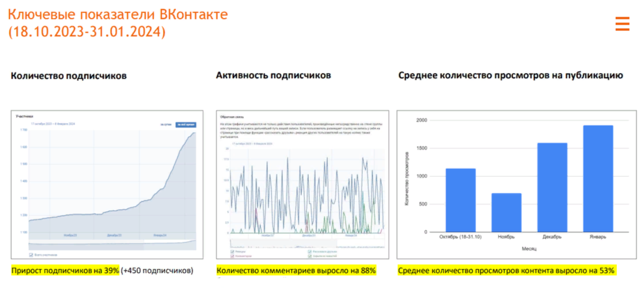Toggle the 'Рассказали друзьям' checkbox
This screenshot has height=297, width=644.
click(x=310, y=252)
